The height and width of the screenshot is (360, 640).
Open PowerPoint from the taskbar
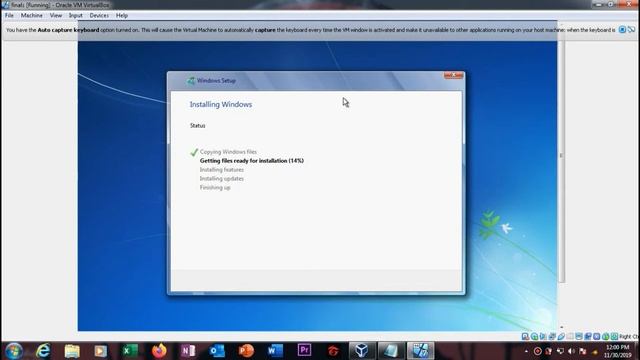pyautogui.click(x=246, y=351)
